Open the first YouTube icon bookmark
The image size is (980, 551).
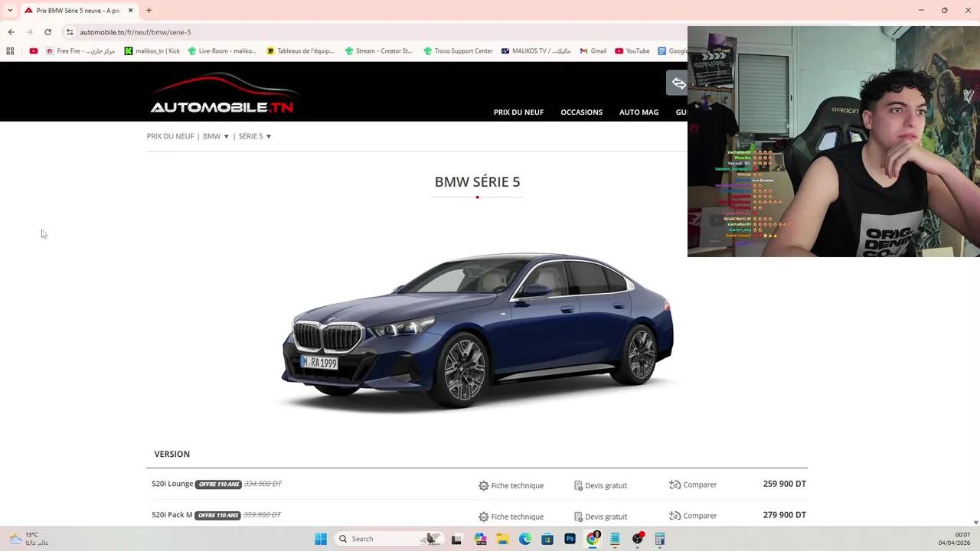coord(34,51)
